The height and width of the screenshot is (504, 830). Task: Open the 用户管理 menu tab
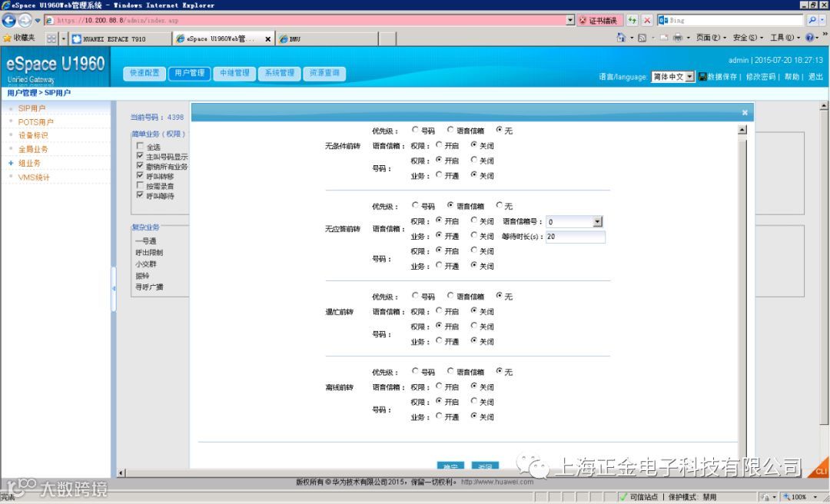point(190,73)
